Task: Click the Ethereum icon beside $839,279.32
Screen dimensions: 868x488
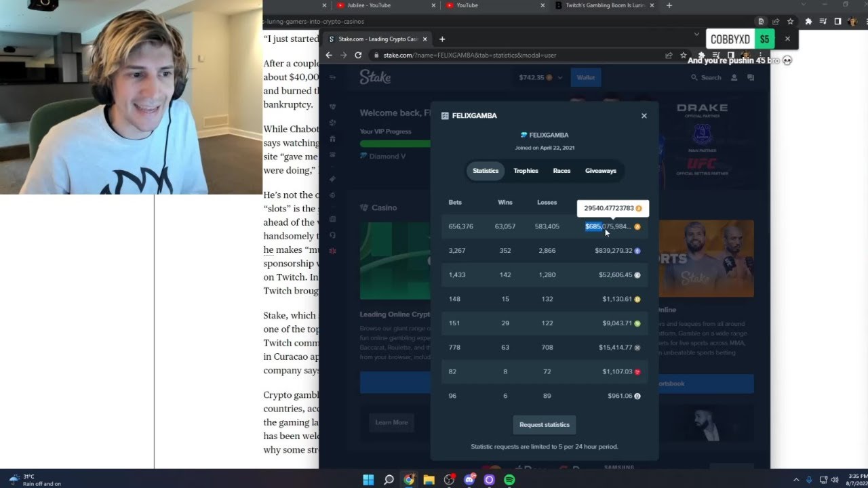Action: [637, 251]
